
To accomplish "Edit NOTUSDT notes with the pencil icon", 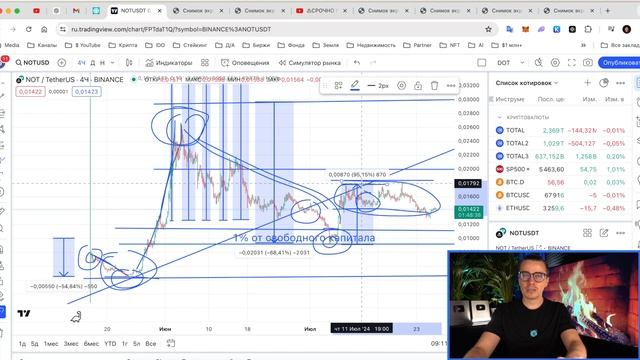I will pos(604,233).
